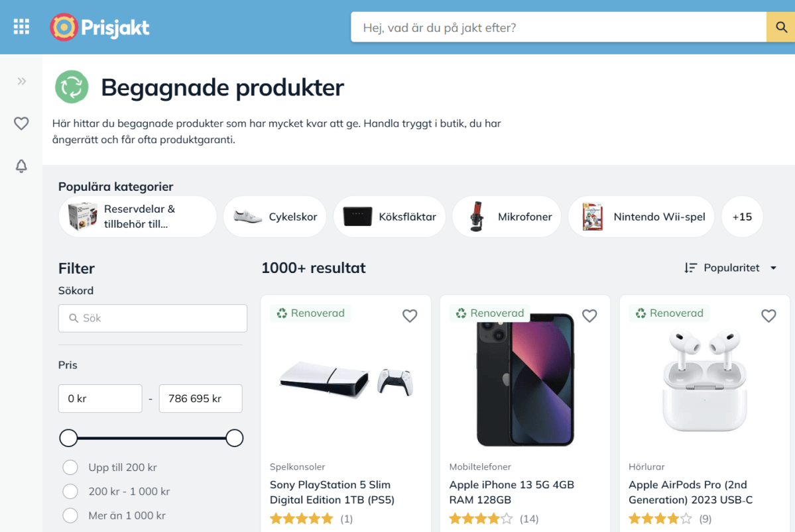Open the apps grid menu icon
Image resolution: width=795 pixels, height=532 pixels.
(21, 27)
